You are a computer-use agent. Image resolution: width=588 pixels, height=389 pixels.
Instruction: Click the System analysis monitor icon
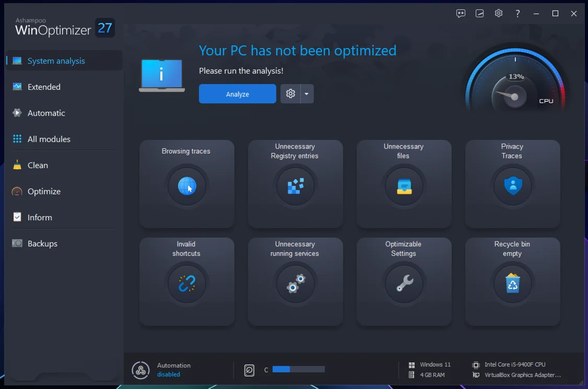[17, 61]
